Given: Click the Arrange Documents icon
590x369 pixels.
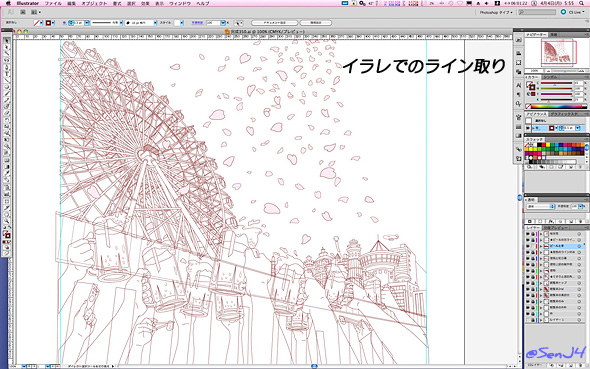Looking at the screenshot, I should click(x=36, y=12).
